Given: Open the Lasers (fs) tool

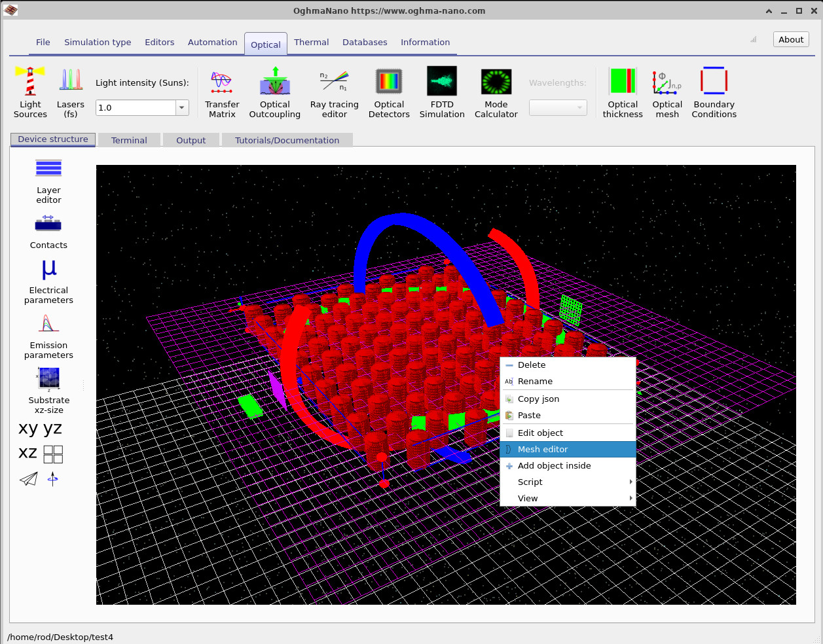Looking at the screenshot, I should pos(71,92).
